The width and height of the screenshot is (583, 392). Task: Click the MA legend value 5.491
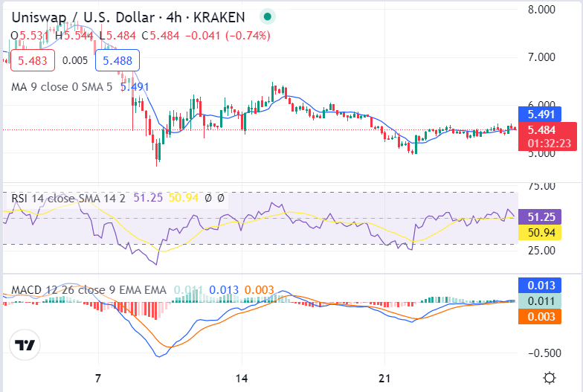pos(135,87)
